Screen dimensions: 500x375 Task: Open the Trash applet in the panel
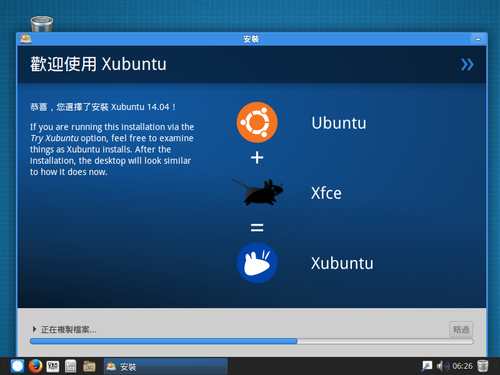483,366
